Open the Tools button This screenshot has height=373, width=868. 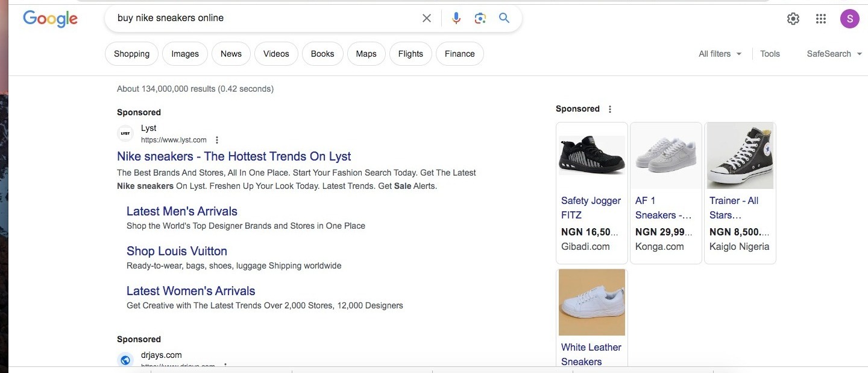[770, 54]
